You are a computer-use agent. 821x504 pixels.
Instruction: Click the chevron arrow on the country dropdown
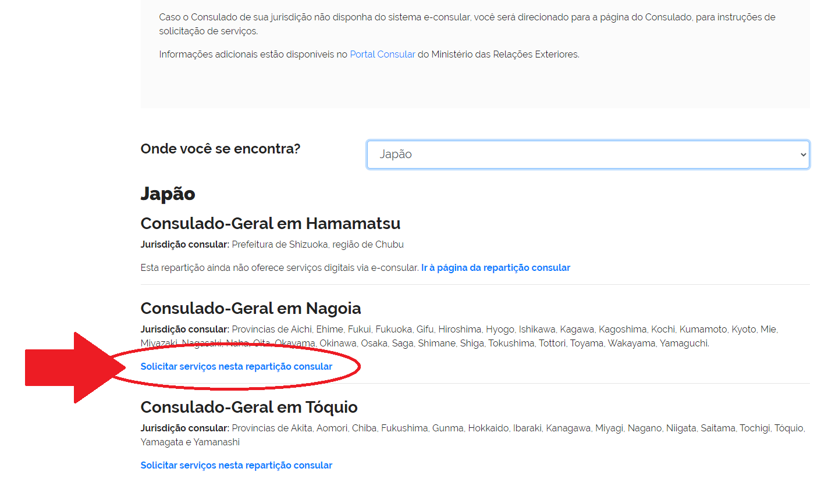tap(803, 155)
